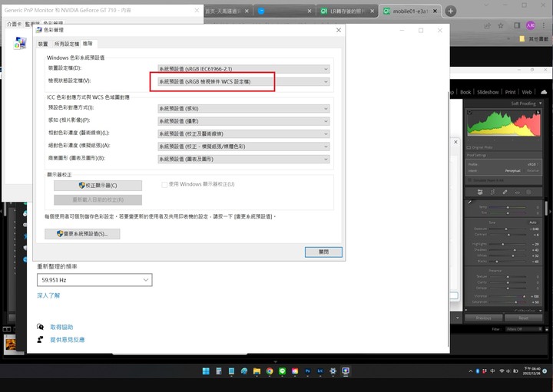The image size is (553, 392).
Task: Open the Book module in Lightroom
Action: point(465,92)
